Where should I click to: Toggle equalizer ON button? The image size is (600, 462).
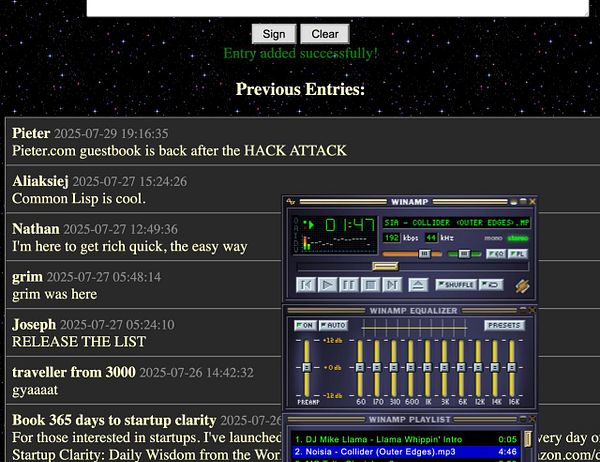pyautogui.click(x=305, y=325)
